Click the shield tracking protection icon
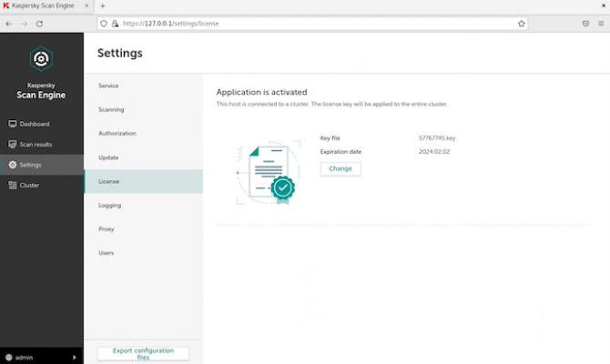Image resolution: width=610 pixels, height=364 pixels. [104, 24]
